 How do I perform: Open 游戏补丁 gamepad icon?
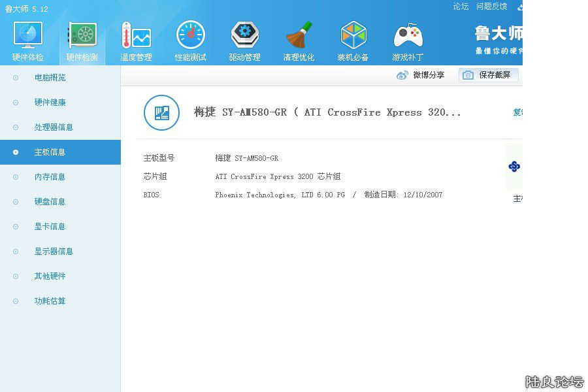click(x=408, y=41)
